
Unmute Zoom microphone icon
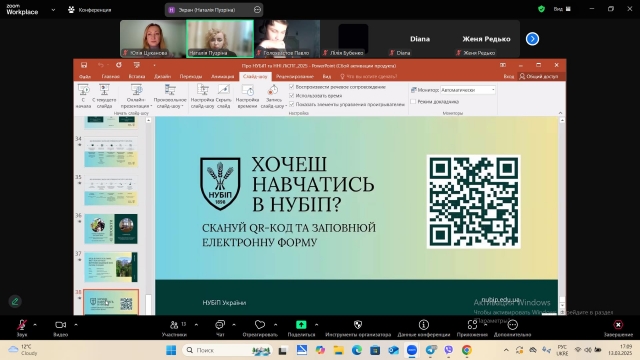(22, 324)
